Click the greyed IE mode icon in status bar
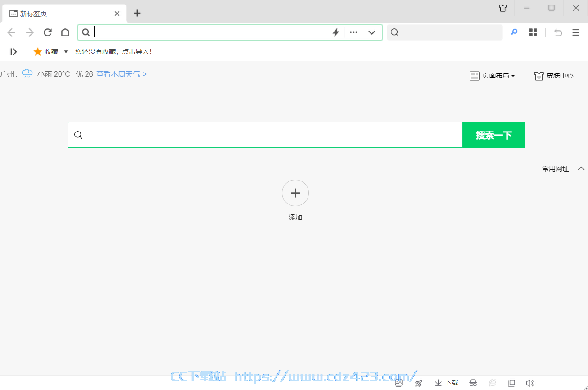This screenshot has height=390, width=588. point(493,383)
